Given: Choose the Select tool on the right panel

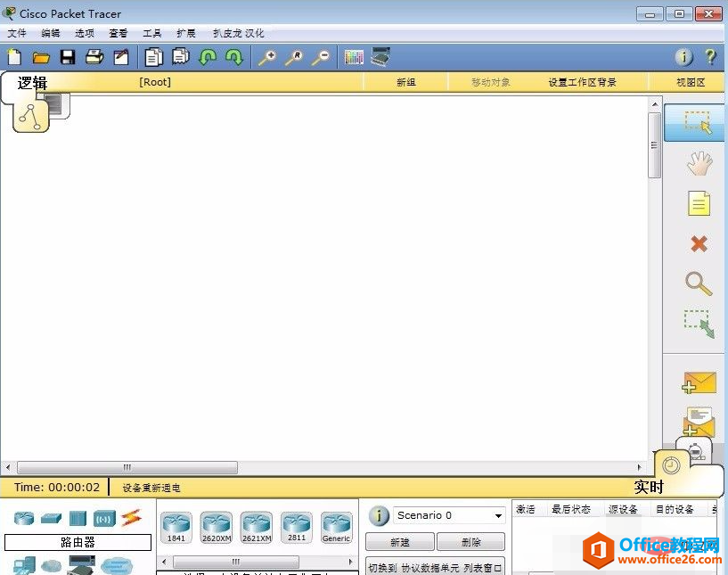Looking at the screenshot, I should point(694,123).
